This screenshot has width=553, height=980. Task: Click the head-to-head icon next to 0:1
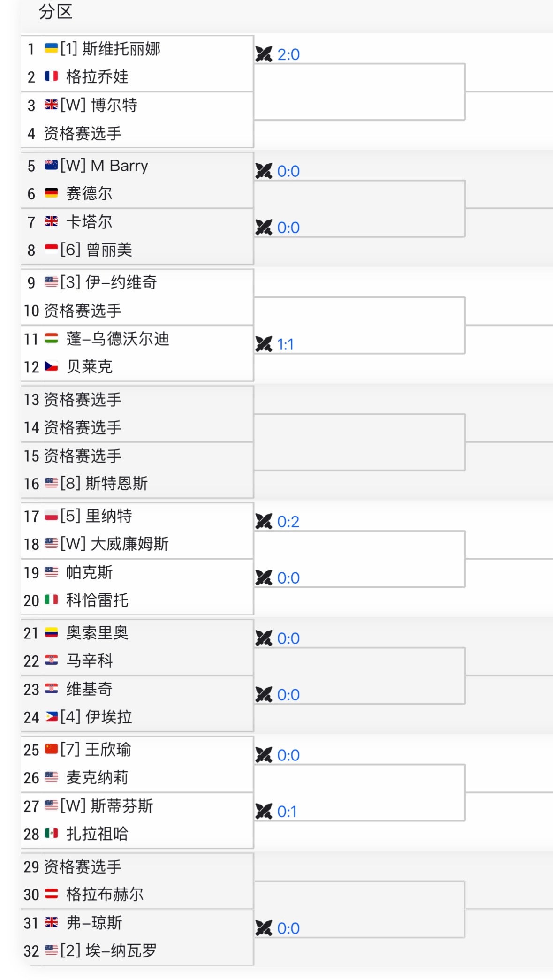(264, 811)
